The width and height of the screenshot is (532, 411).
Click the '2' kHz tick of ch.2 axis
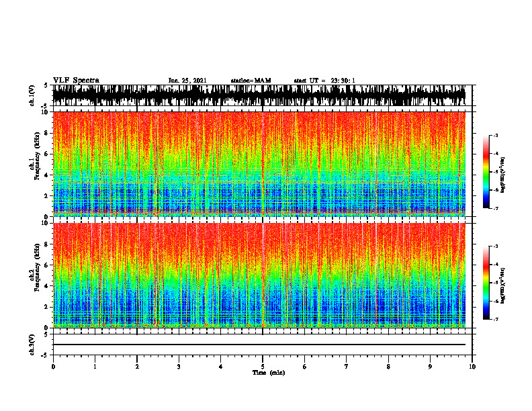pos(46,307)
